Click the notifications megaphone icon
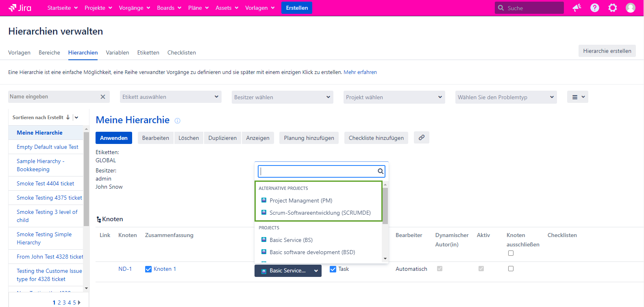The height and width of the screenshot is (307, 644). coord(577,8)
